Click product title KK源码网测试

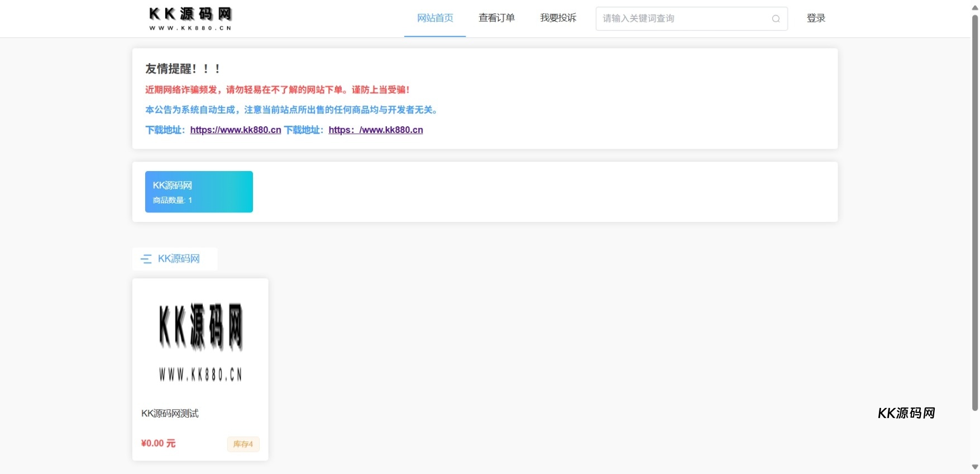(x=170, y=414)
